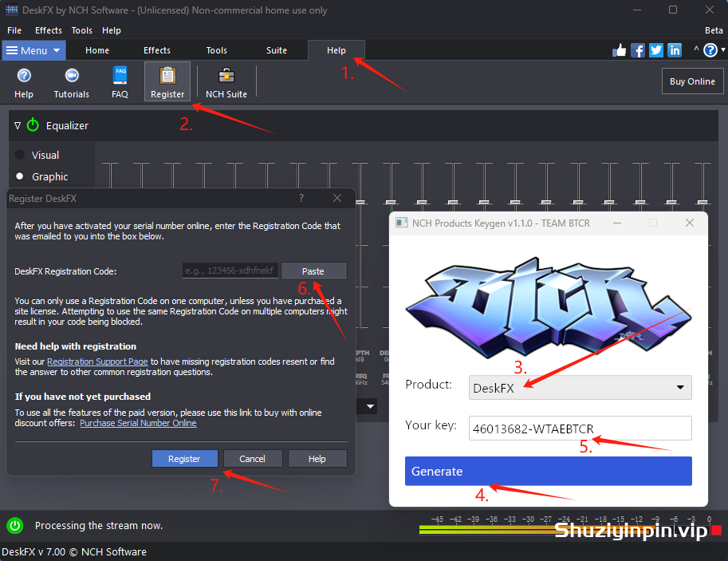
Task: Click the Buy Online button
Action: [692, 81]
